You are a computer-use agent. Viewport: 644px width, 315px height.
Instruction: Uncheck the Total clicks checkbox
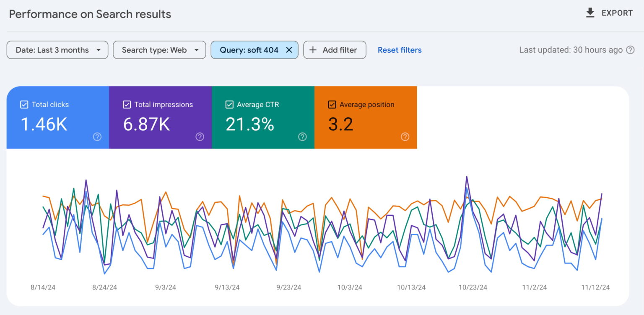(24, 104)
